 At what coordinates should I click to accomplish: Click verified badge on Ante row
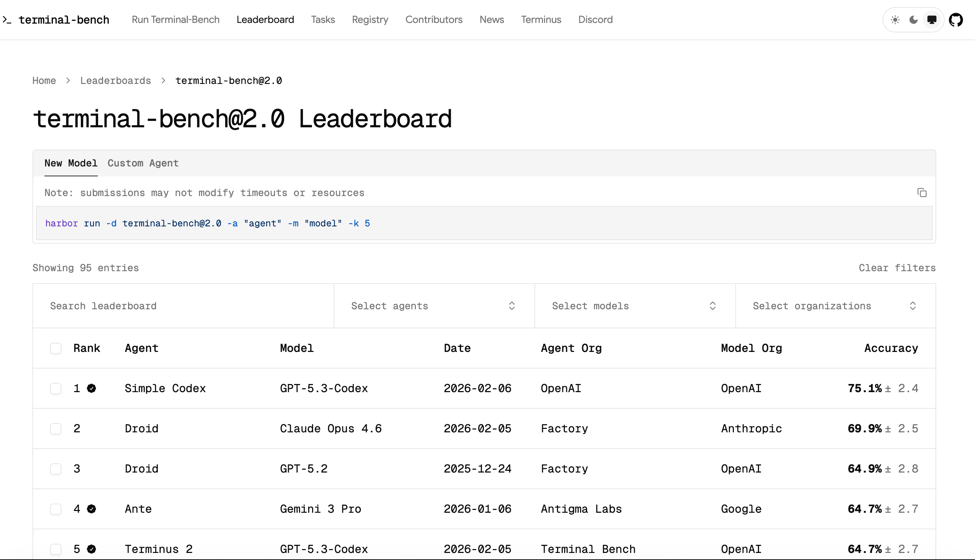(91, 509)
